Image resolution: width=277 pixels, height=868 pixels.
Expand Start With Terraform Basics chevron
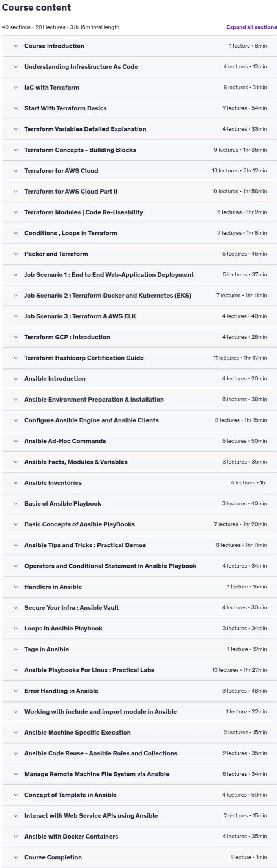16,108
